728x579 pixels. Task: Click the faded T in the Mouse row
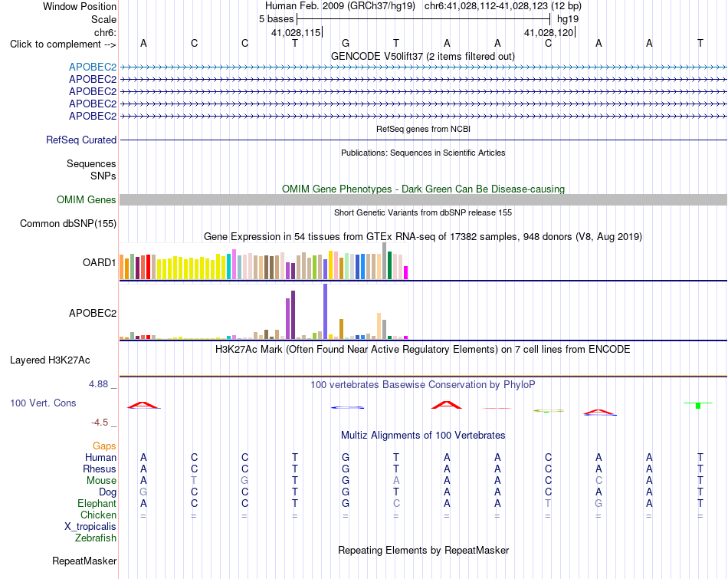(x=194, y=481)
